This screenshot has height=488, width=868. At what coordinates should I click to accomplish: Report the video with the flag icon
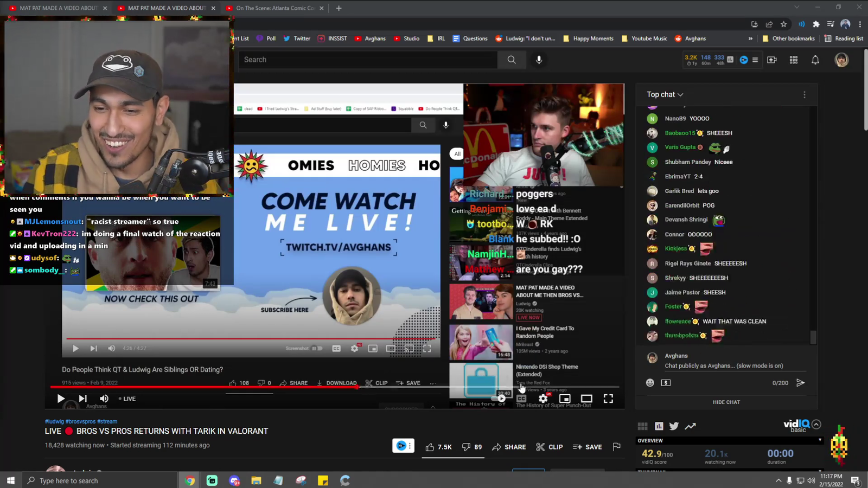pos(617,447)
